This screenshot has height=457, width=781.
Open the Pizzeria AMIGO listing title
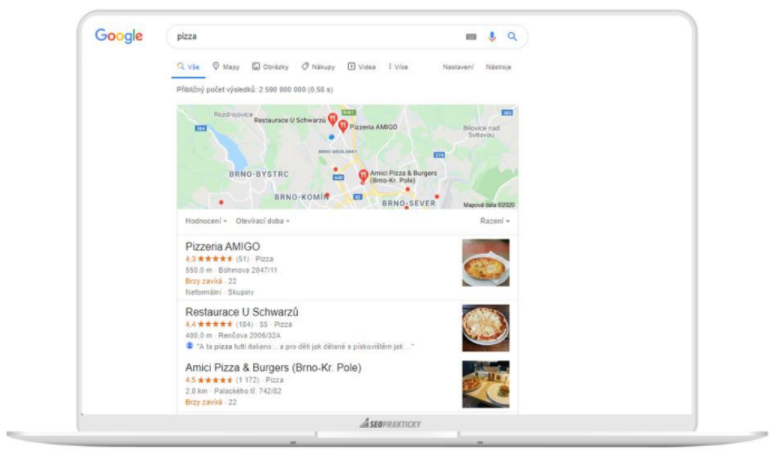click(x=223, y=246)
